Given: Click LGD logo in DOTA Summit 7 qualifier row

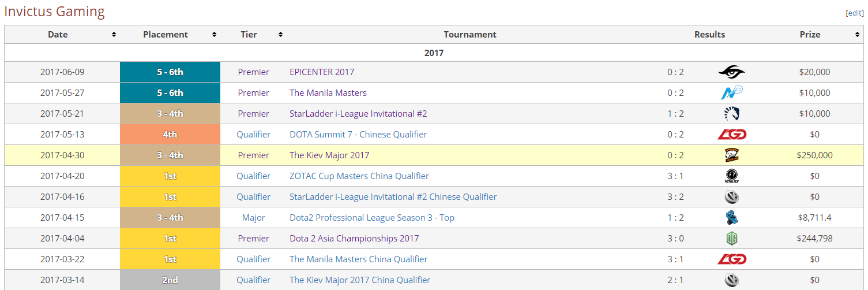Looking at the screenshot, I should coord(731,135).
